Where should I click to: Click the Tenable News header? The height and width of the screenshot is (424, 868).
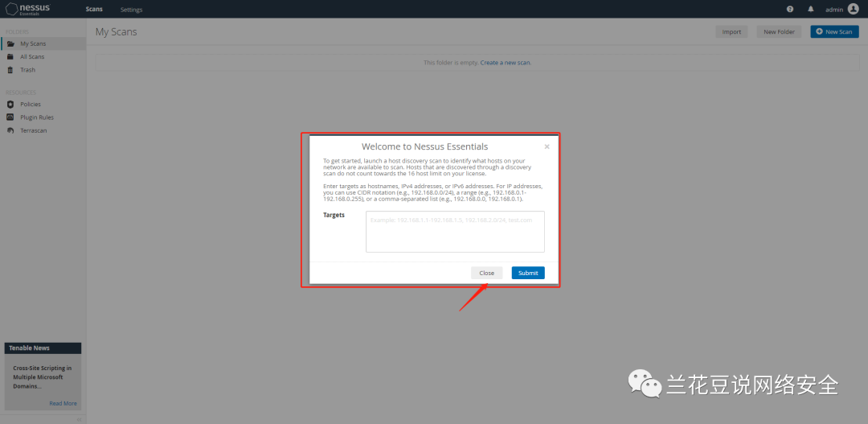pos(43,348)
